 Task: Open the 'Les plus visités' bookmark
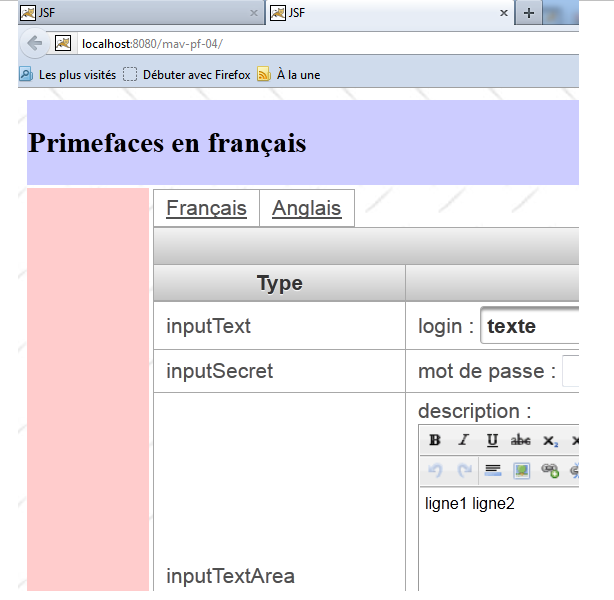(x=68, y=74)
